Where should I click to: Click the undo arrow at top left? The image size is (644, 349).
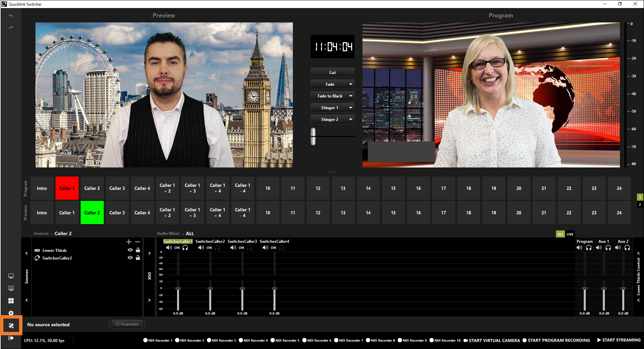point(11,16)
